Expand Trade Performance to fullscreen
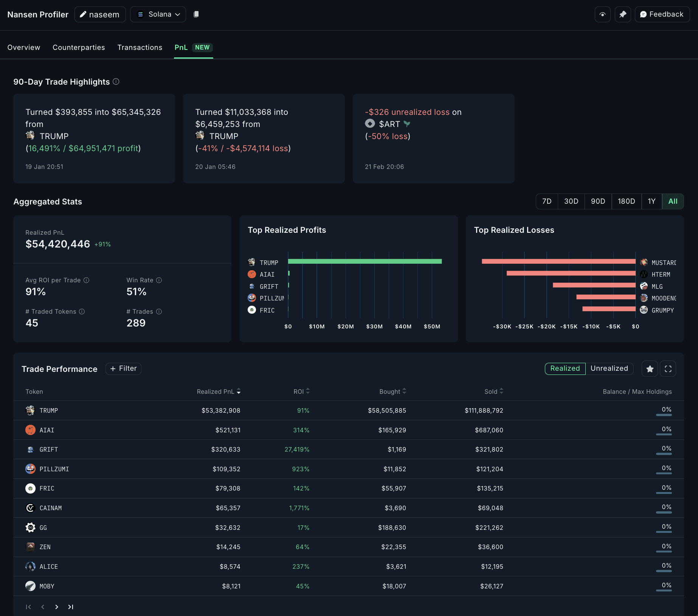This screenshot has width=698, height=616. point(668,369)
